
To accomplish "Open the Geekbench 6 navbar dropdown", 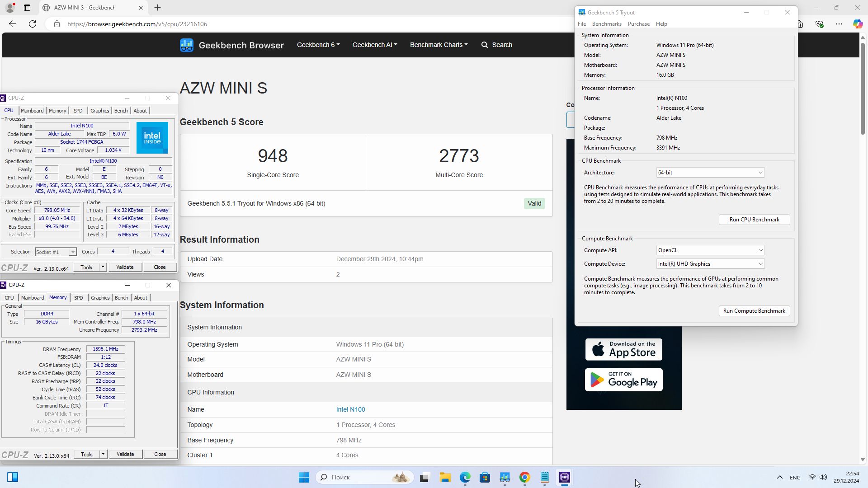I will pyautogui.click(x=318, y=45).
